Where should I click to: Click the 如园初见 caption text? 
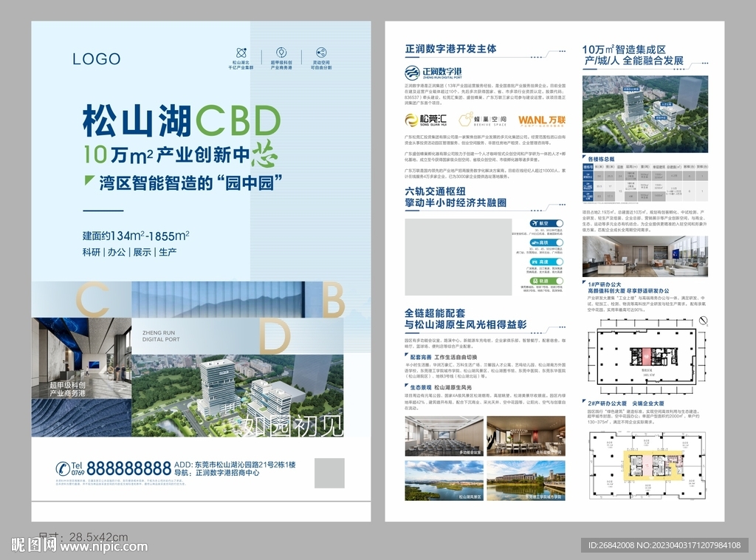[292, 425]
